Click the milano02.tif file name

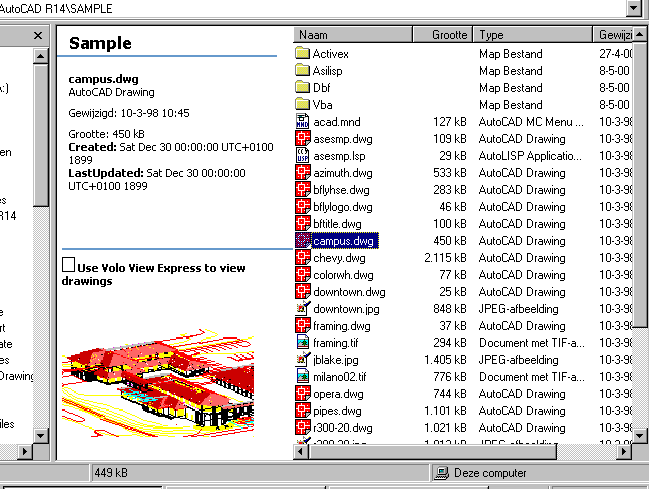pos(340,377)
